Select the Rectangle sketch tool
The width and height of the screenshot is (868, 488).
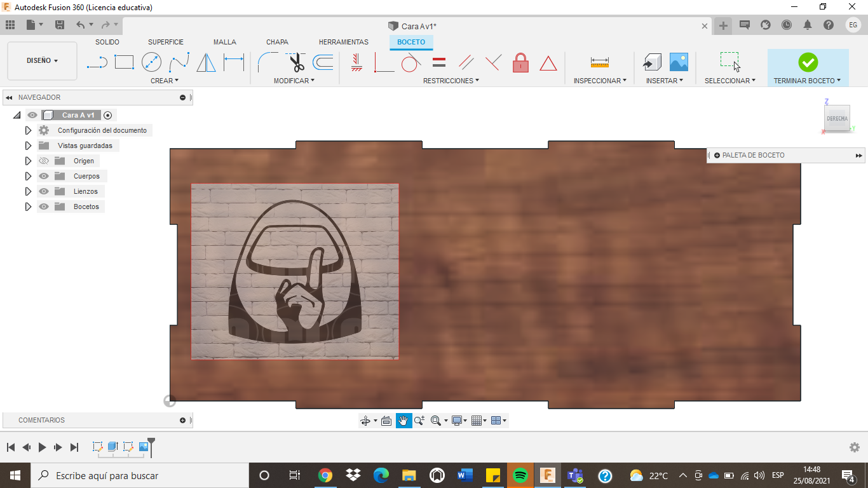pyautogui.click(x=124, y=61)
